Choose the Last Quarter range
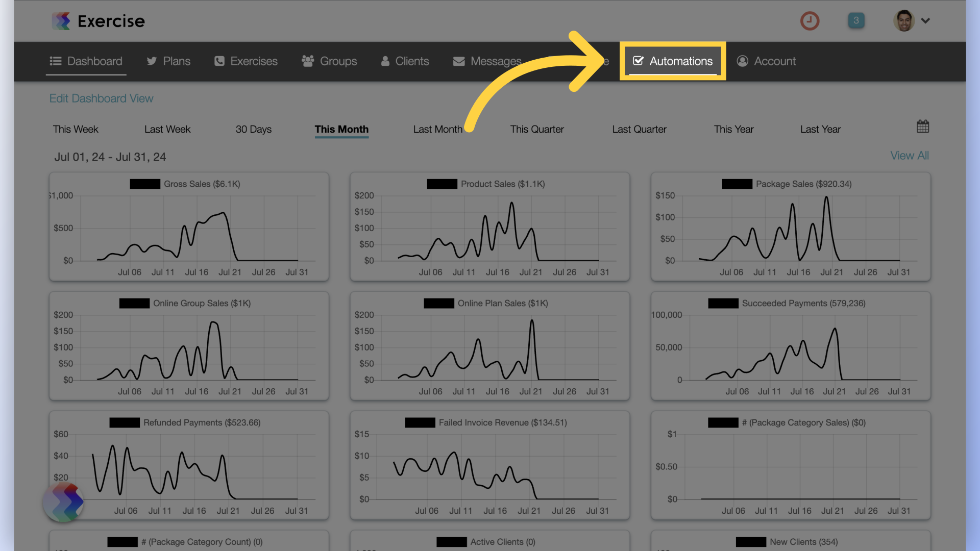The image size is (980, 551). (x=639, y=129)
